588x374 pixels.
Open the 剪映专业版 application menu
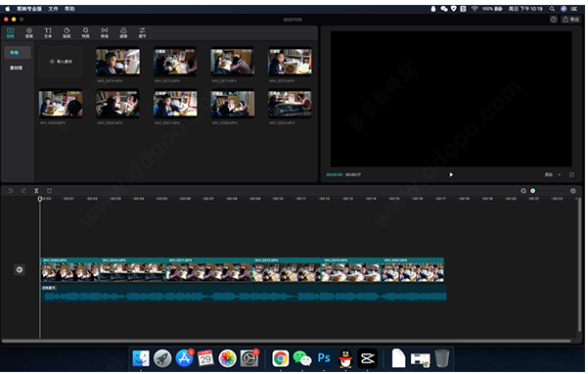pos(29,9)
